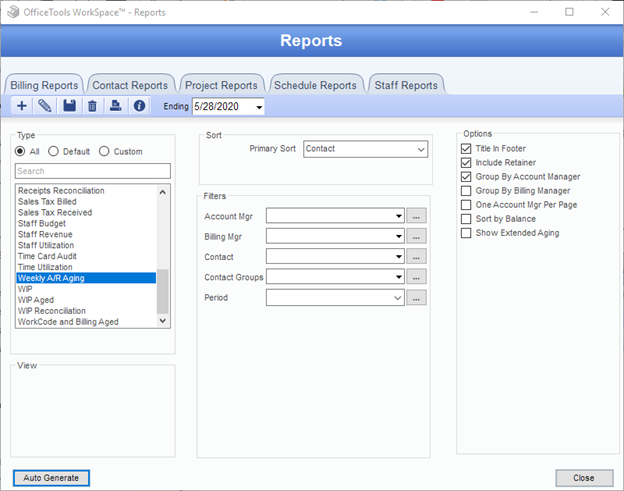This screenshot has width=624, height=491.
Task: Click the report list scroll down arrow
Action: (162, 321)
